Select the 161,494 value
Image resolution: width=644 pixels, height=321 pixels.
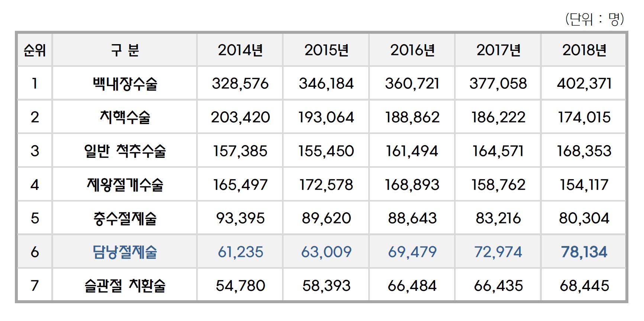412,151
